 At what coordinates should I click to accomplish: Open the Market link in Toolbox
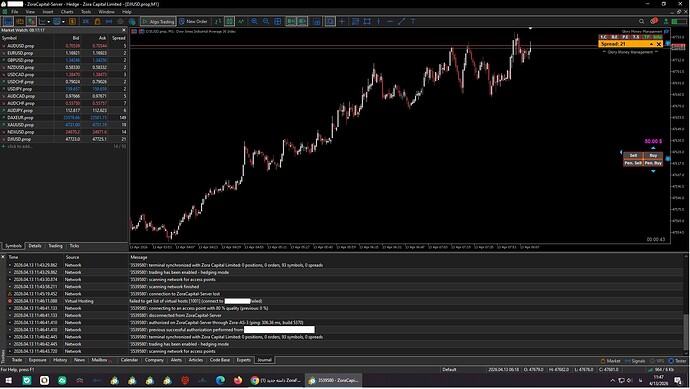[610, 361]
